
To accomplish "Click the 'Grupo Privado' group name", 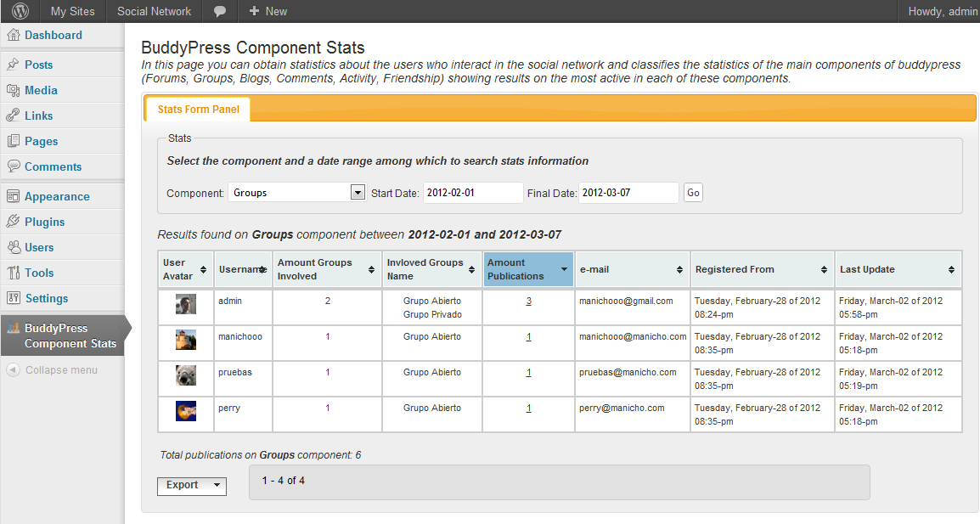I will click(x=432, y=314).
